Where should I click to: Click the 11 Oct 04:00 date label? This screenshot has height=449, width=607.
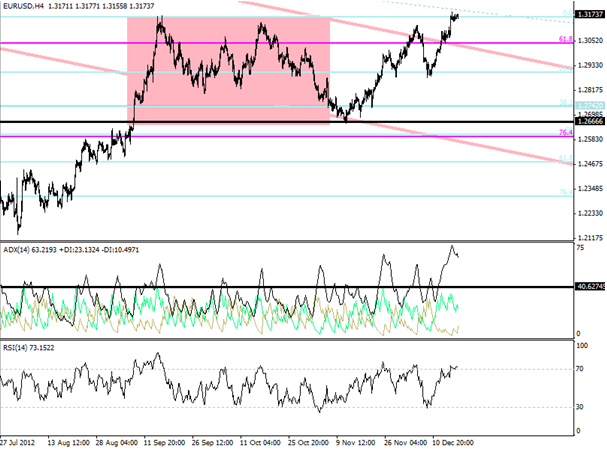[x=260, y=442]
